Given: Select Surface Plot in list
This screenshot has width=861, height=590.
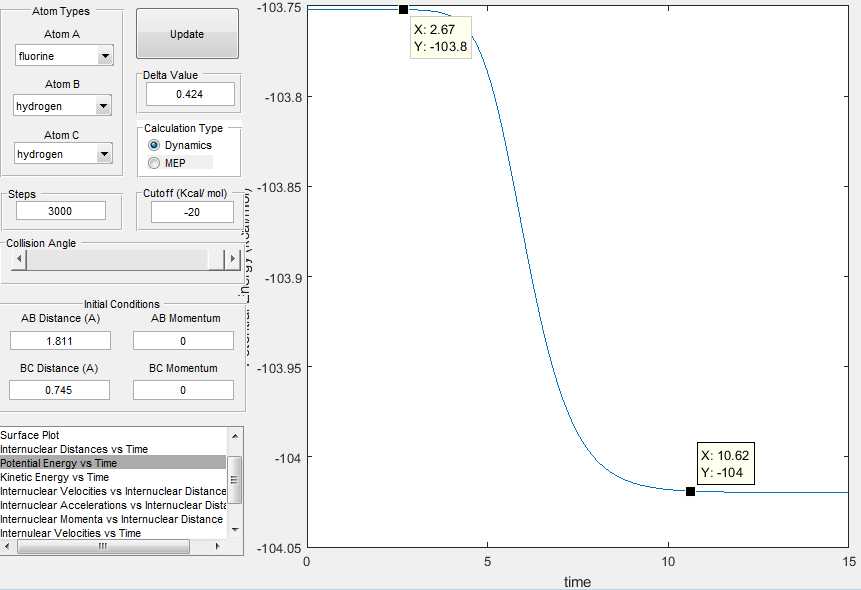Looking at the screenshot, I should (113, 435).
